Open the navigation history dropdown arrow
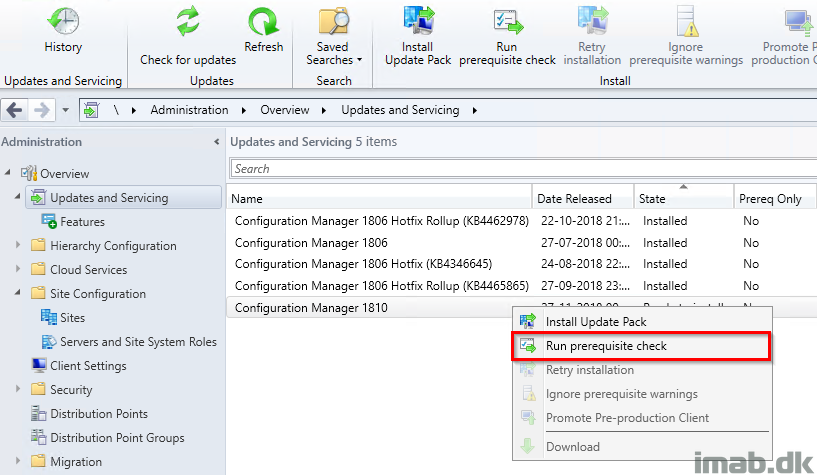This screenshot has height=475, width=817. (x=65, y=110)
